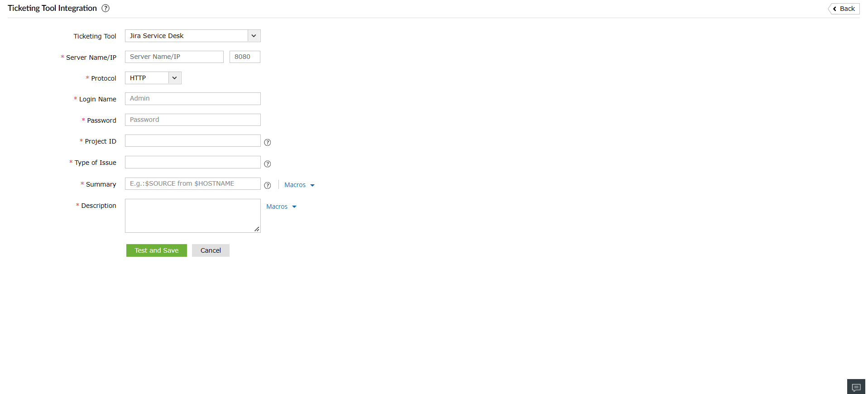The image size is (868, 394).
Task: Expand Macros menu next to Description
Action: [x=281, y=207]
